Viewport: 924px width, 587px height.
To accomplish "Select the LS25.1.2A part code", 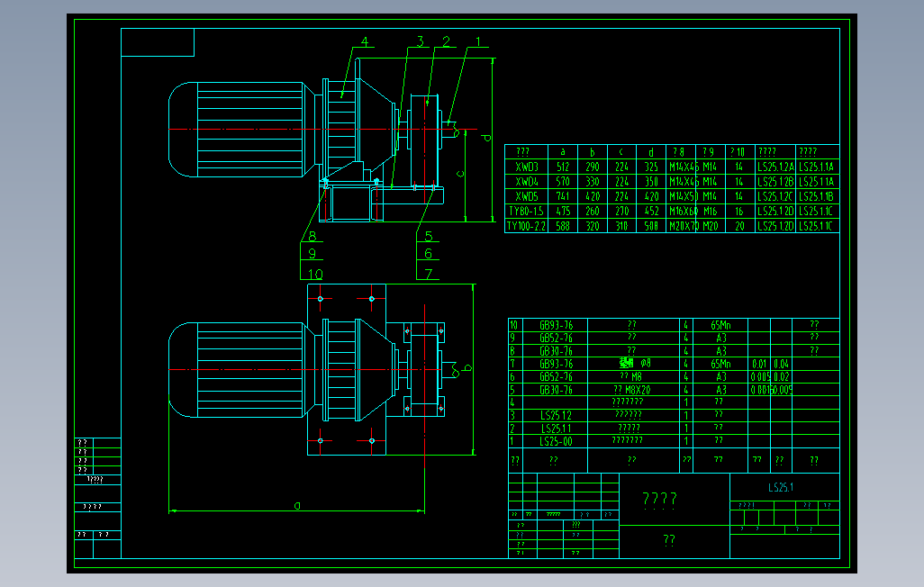I will tap(775, 167).
